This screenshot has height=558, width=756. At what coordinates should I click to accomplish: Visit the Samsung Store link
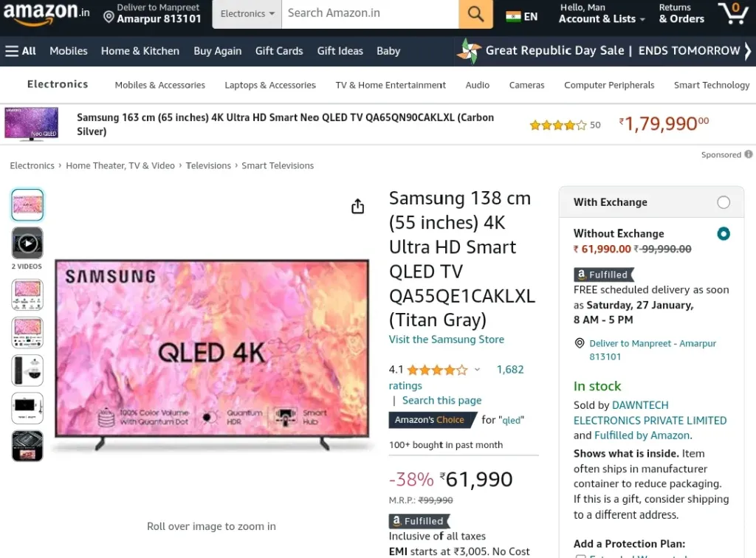447,340
